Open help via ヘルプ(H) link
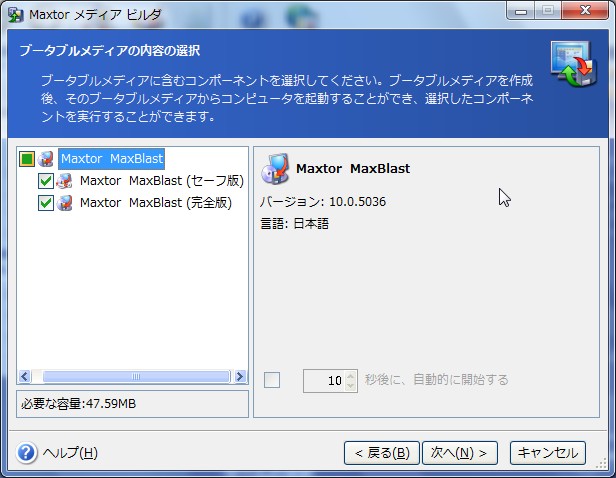This screenshot has width=616, height=478. (70, 453)
